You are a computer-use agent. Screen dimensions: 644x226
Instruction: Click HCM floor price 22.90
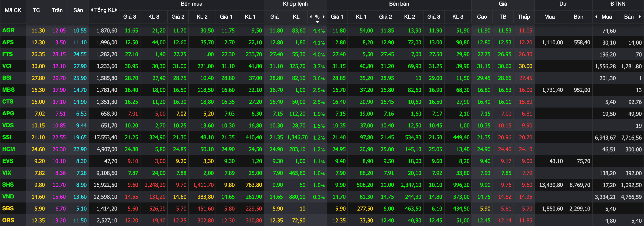coord(80,149)
